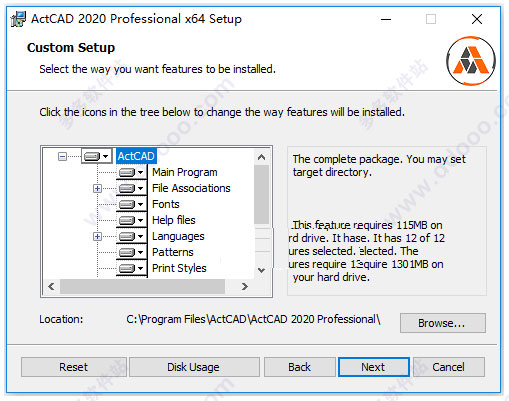Open Print Styles feature install dropdown

coord(132,268)
